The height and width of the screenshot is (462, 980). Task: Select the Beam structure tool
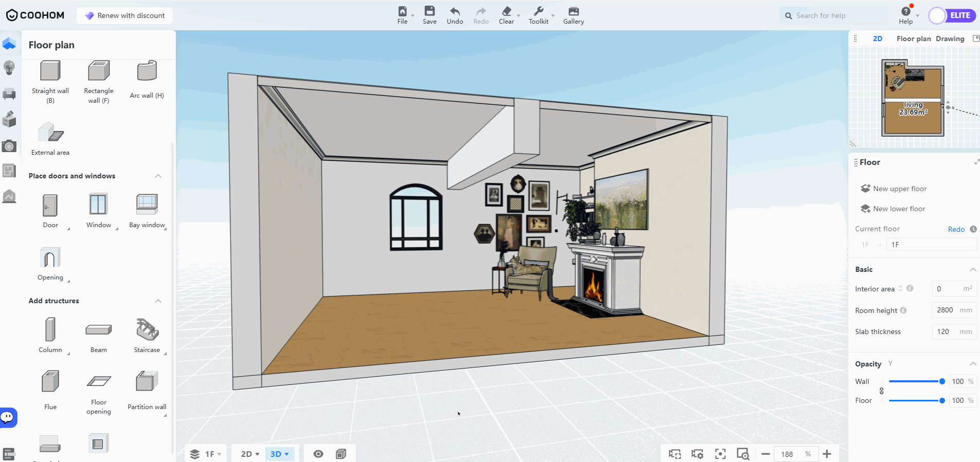(x=98, y=330)
